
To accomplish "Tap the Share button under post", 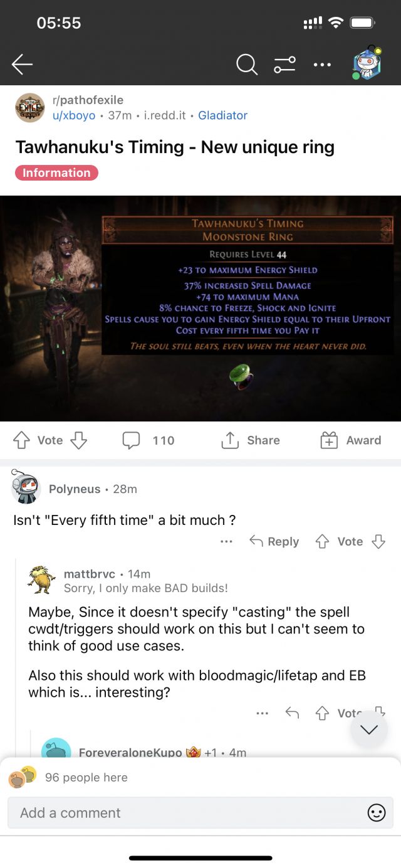I will click(251, 440).
